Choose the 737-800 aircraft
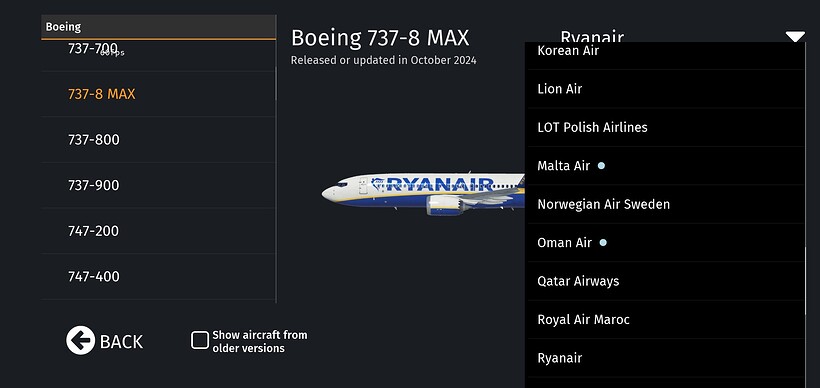 158,140
